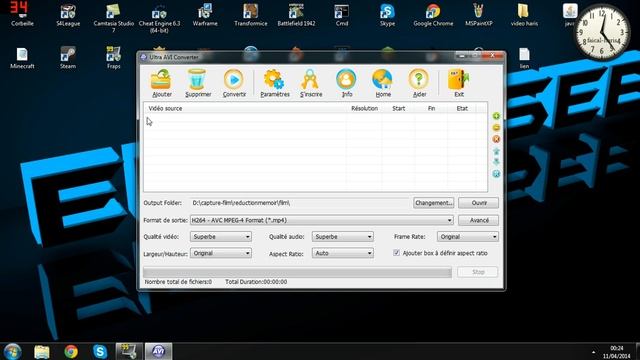
Task: Click the Ajouter toolbar icon
Action: [x=161, y=83]
